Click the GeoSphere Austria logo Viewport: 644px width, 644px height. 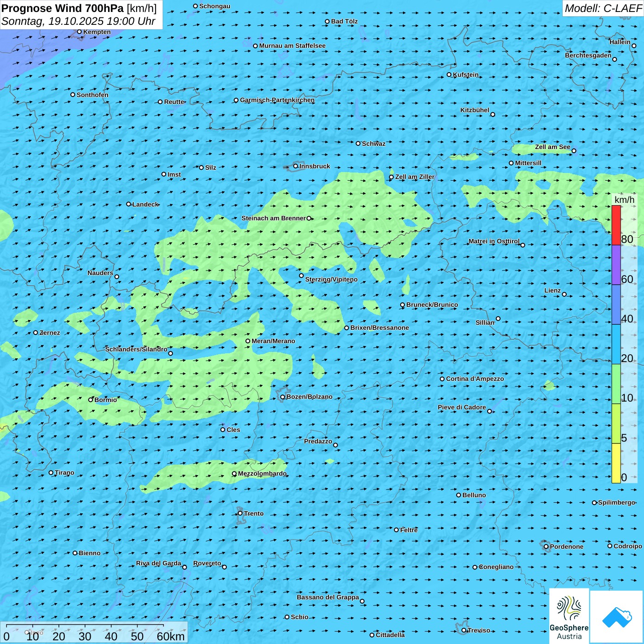569,615
